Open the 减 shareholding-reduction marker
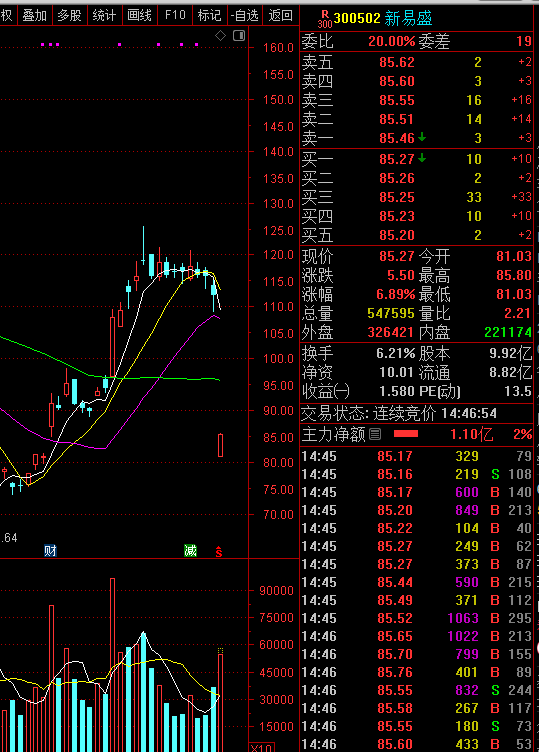Viewport: 539px width, 752px height. (x=190, y=551)
